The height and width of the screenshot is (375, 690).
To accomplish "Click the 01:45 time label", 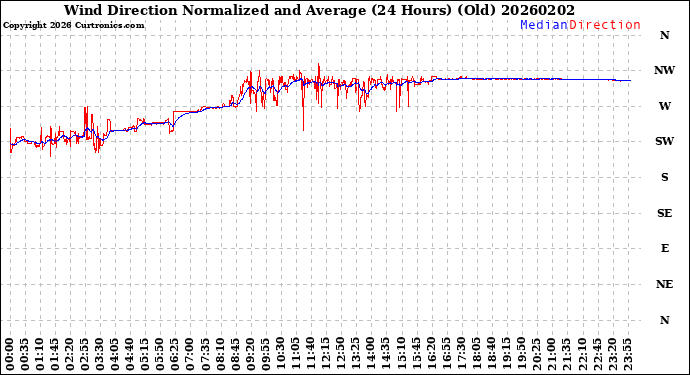I will [x=55, y=355].
